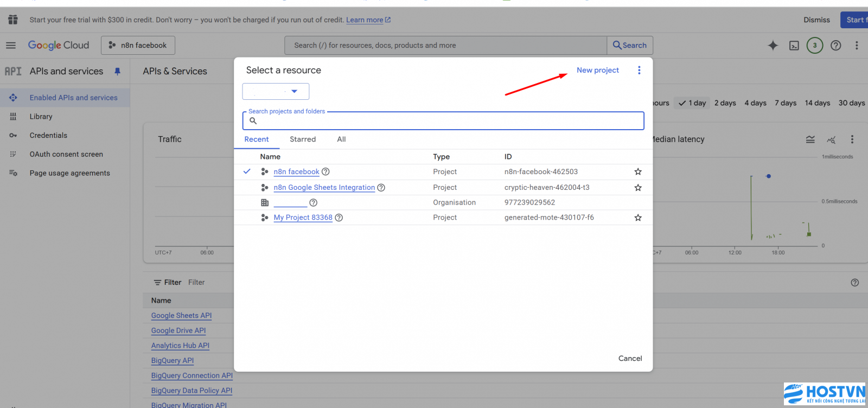Screen dimensions: 868x408
Task: Click help icon next to n8n Google Sheets Integration
Action: pos(381,188)
